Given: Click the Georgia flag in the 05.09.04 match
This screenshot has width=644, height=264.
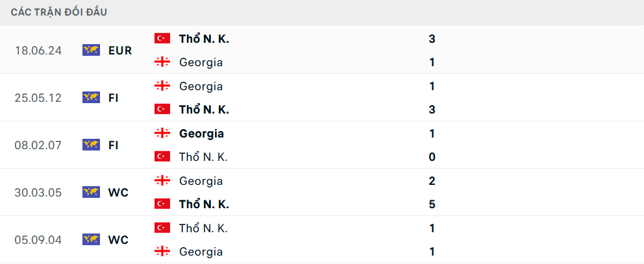Looking at the screenshot, I should [x=162, y=252].
